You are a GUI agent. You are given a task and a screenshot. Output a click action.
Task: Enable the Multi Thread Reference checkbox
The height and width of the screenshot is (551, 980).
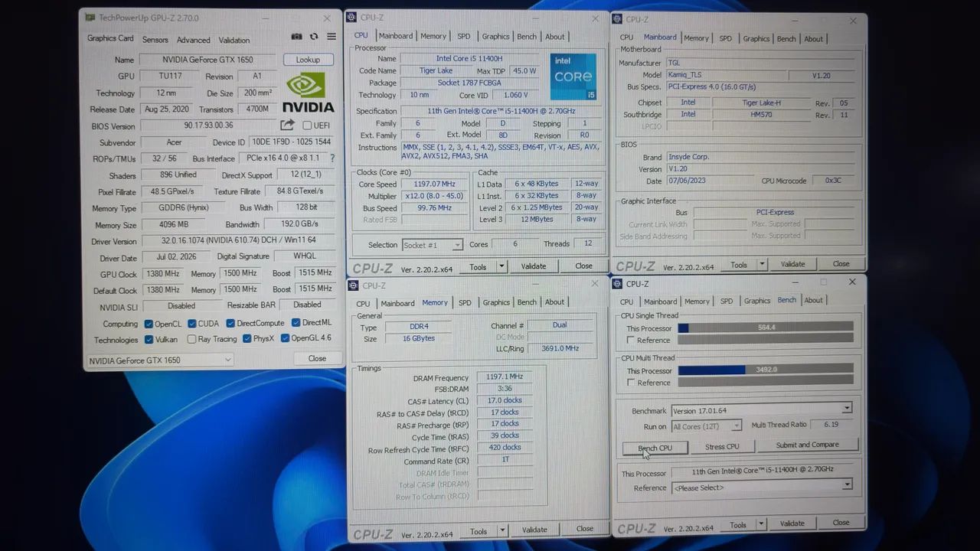pyautogui.click(x=631, y=383)
